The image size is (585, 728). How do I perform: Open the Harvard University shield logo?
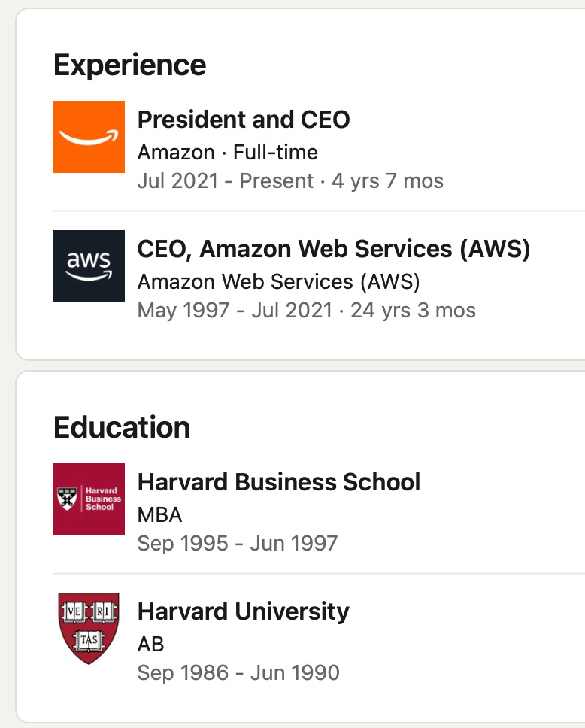(x=89, y=629)
